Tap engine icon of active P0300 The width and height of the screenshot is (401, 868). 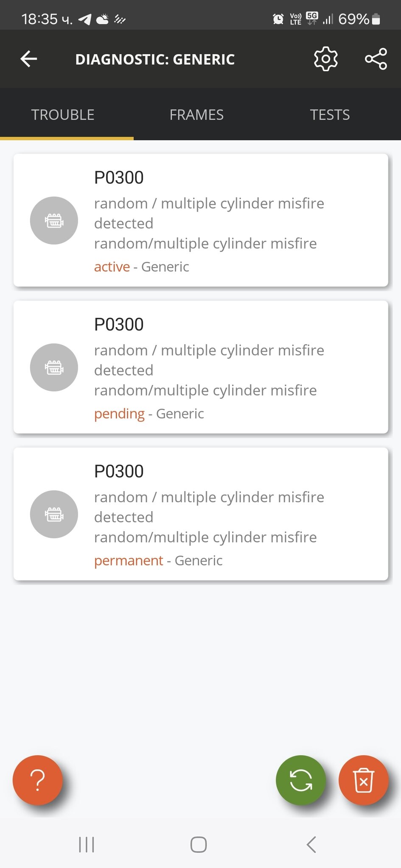[x=54, y=220]
